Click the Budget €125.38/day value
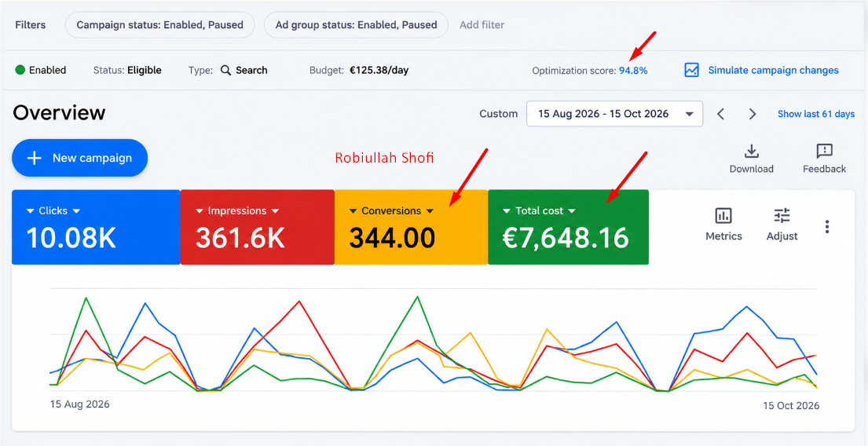 coord(379,70)
